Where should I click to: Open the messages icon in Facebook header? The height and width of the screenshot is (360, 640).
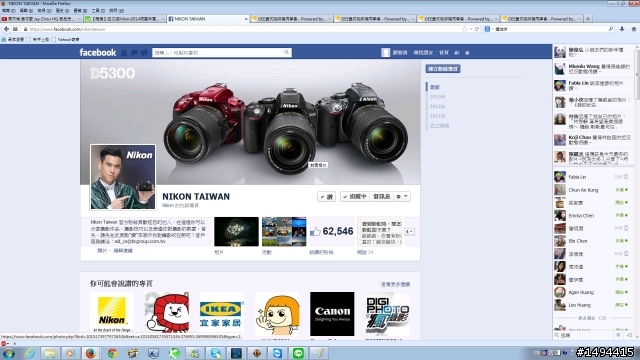coord(134,53)
